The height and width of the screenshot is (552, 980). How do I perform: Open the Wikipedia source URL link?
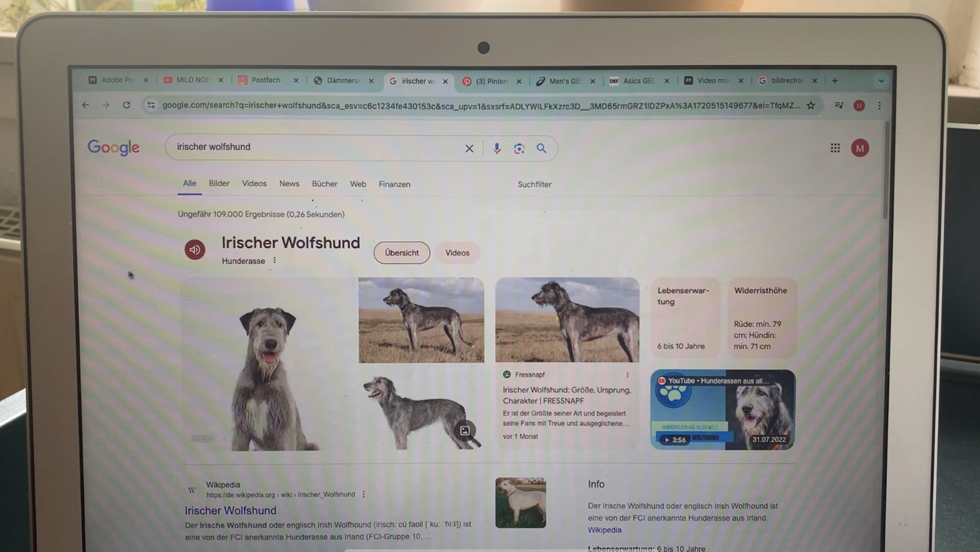click(x=281, y=494)
